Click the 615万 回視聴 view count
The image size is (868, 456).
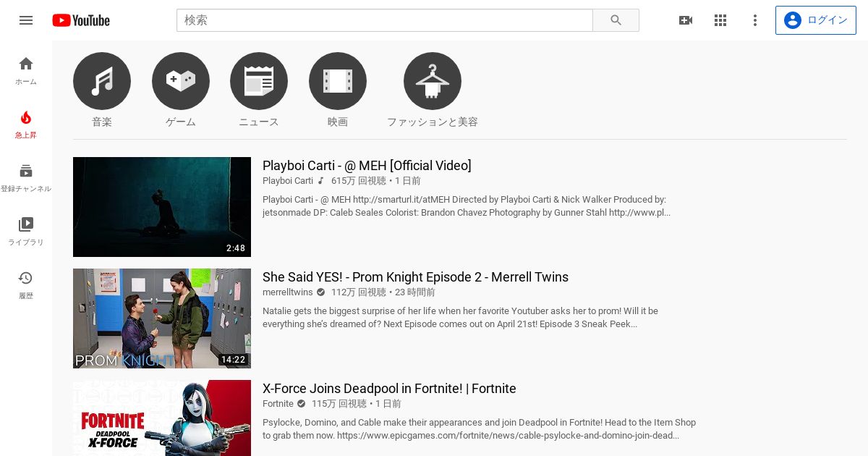(x=359, y=181)
